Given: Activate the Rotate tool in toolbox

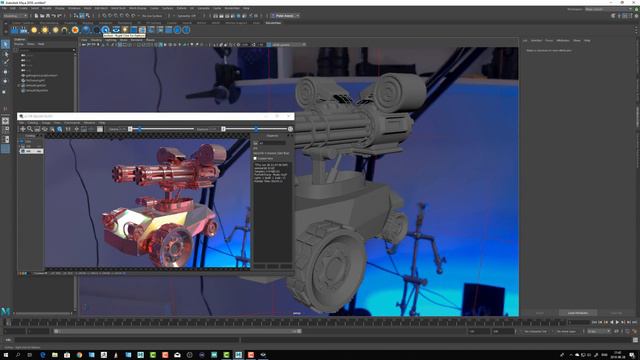Looking at the screenshot, I should (x=6, y=81).
